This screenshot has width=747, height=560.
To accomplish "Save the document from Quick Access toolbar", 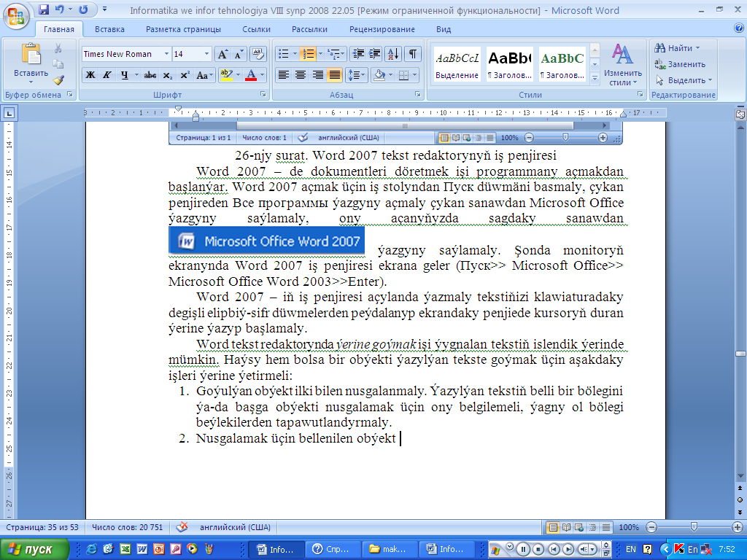I will coord(44,9).
